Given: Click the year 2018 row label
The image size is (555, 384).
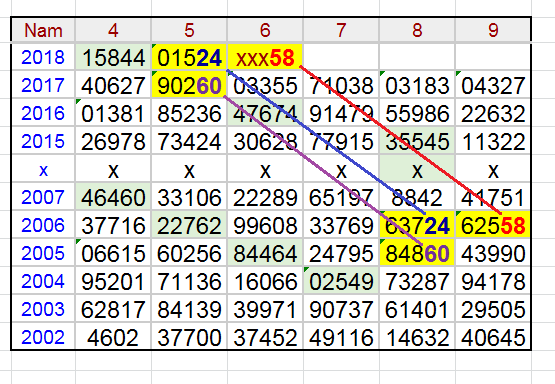Looking at the screenshot, I should (x=43, y=57).
